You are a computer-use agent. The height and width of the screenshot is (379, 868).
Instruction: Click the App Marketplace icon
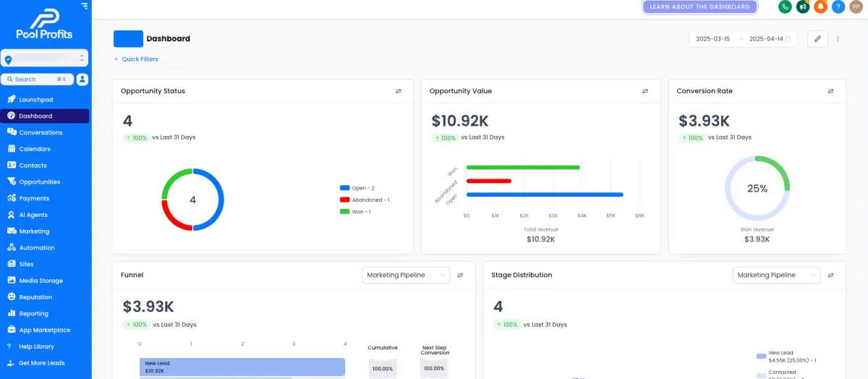click(x=12, y=330)
